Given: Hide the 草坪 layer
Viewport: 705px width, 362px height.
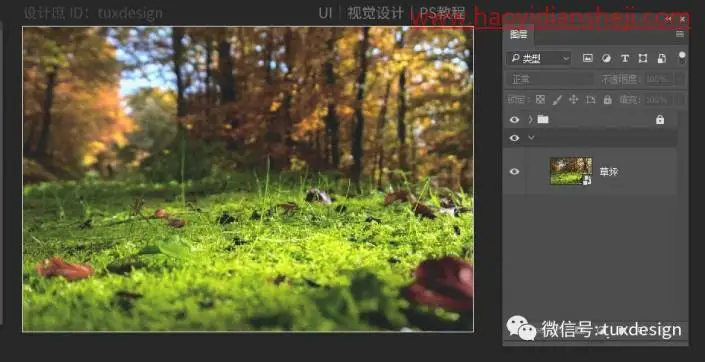Looking at the screenshot, I should point(514,171).
